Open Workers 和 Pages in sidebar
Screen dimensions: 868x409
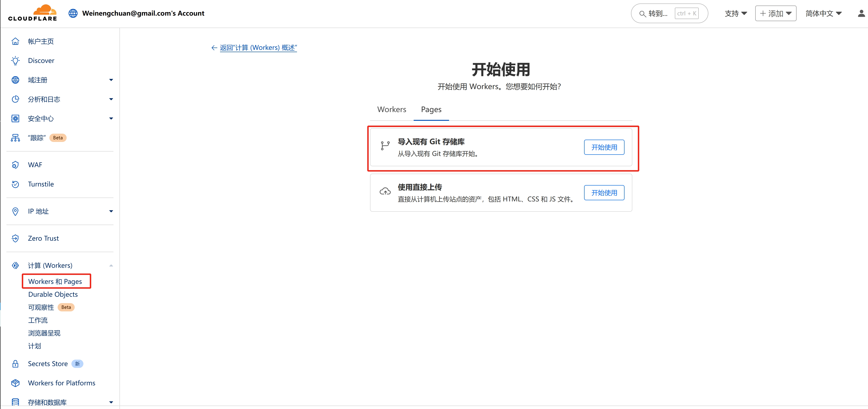(55, 281)
